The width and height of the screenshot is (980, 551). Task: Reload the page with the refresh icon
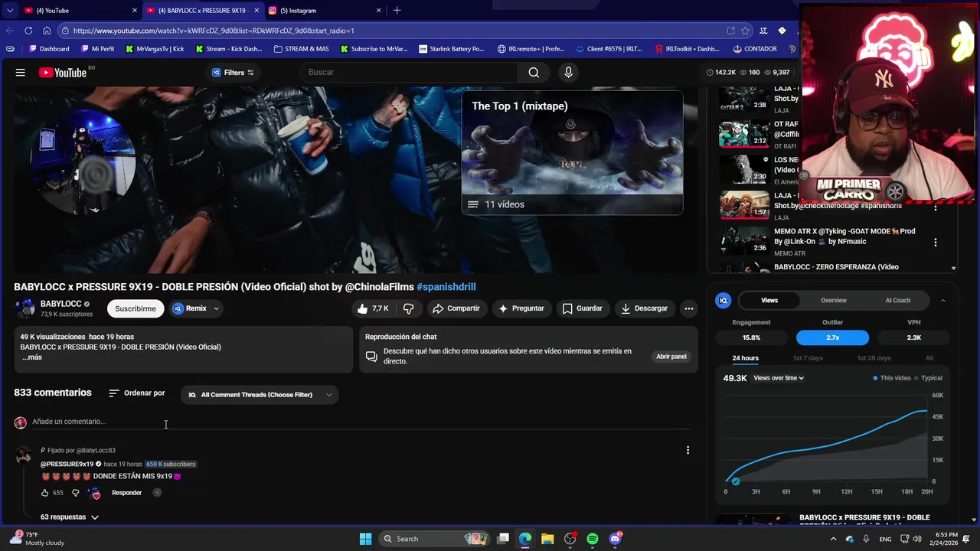pos(28,31)
